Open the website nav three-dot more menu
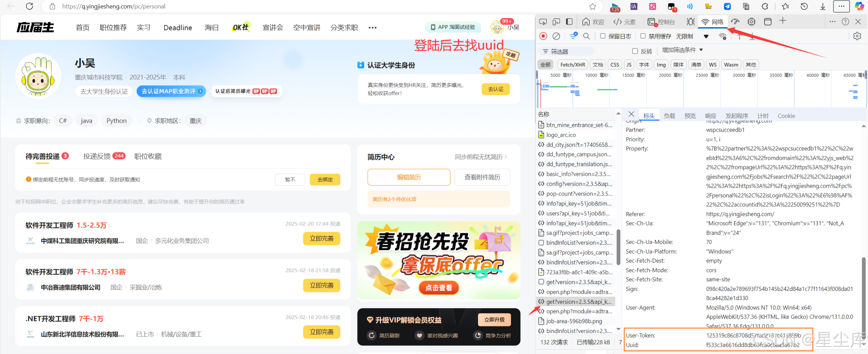The image size is (868, 354). pos(372,28)
